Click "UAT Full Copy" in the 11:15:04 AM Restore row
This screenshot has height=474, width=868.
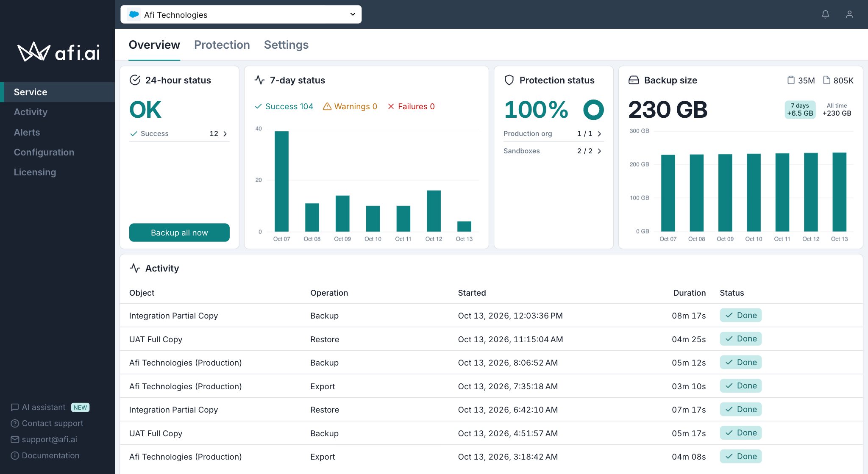(156, 339)
